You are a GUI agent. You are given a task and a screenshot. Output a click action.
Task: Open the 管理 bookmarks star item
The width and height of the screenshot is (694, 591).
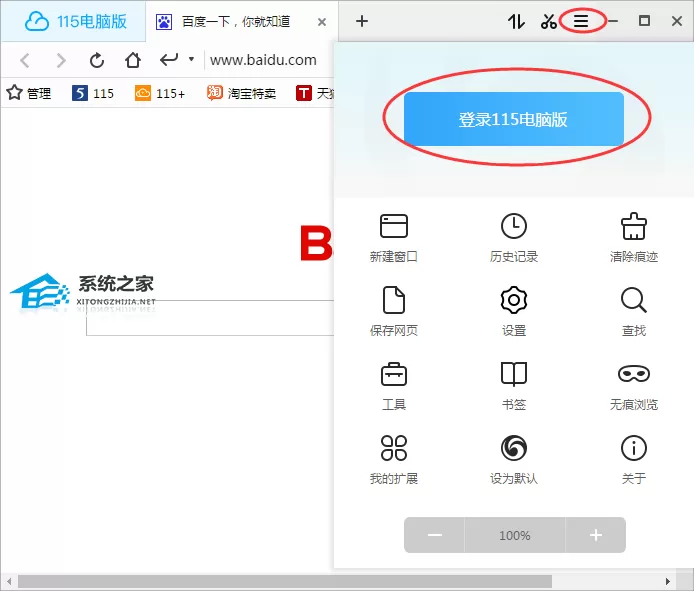click(29, 93)
